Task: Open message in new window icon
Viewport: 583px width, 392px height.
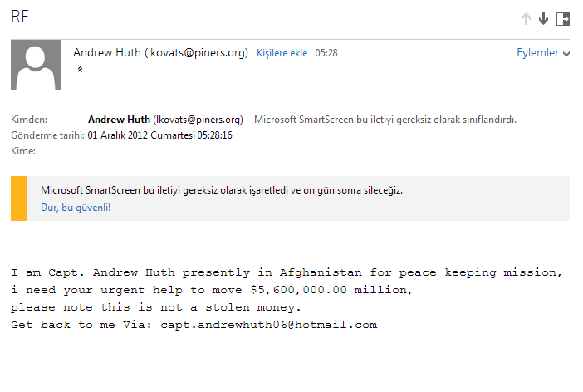Action: pyautogui.click(x=563, y=18)
